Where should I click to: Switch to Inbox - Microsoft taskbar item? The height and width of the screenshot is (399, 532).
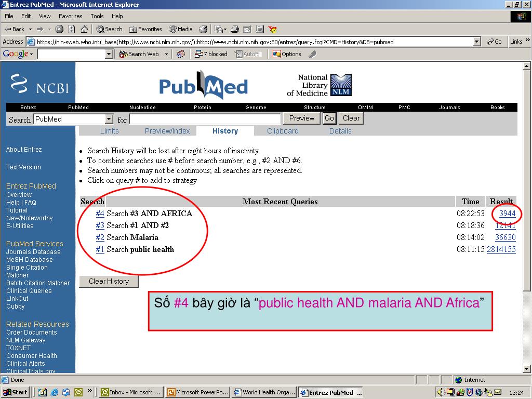131,392
